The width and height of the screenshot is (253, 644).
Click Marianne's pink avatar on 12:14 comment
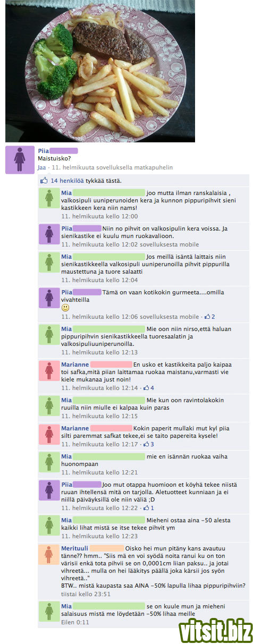click(x=49, y=371)
